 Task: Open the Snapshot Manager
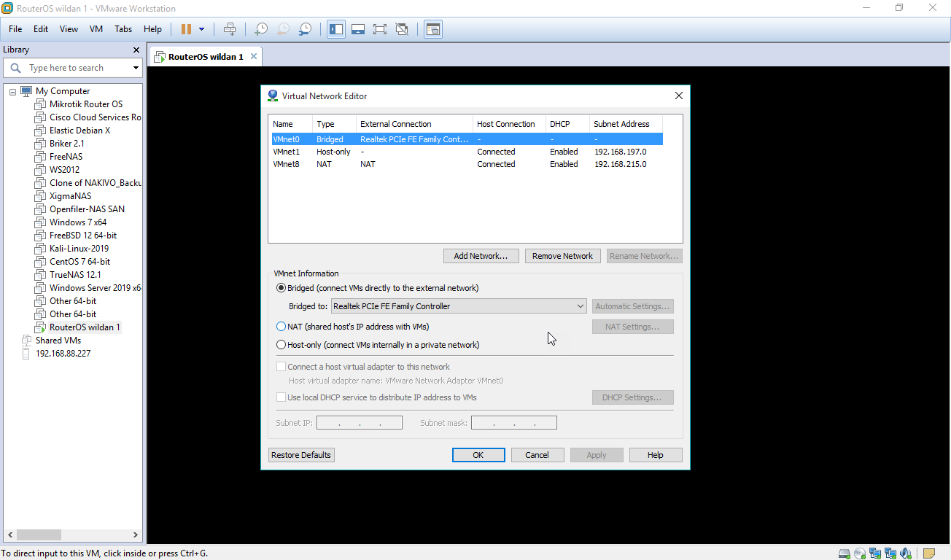click(x=304, y=28)
